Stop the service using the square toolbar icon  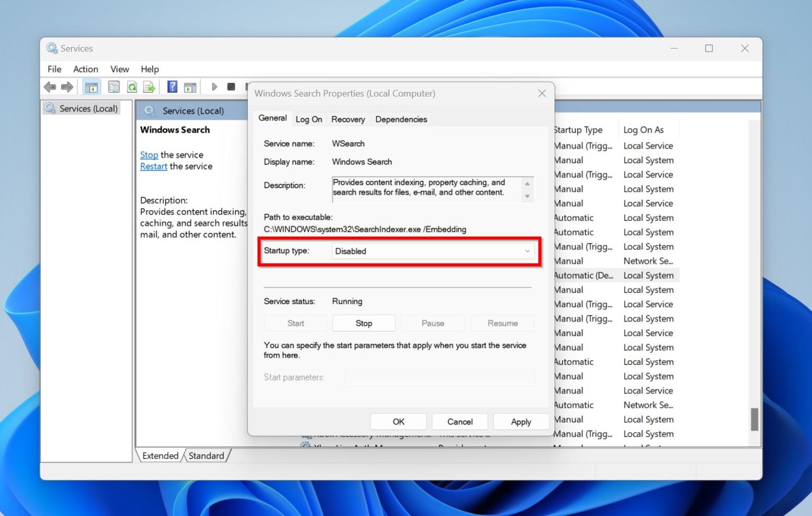[x=231, y=87]
